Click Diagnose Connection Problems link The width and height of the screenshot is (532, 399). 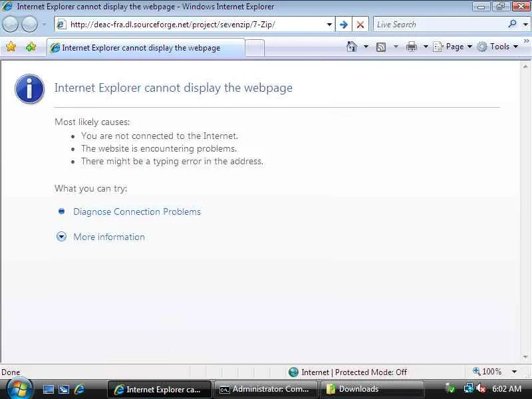coord(137,211)
